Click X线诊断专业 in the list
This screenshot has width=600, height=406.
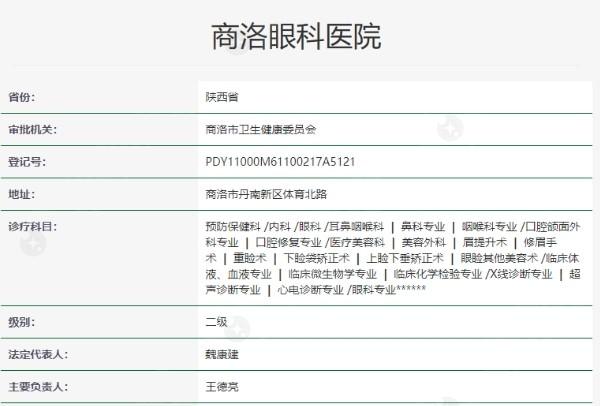tap(521, 274)
